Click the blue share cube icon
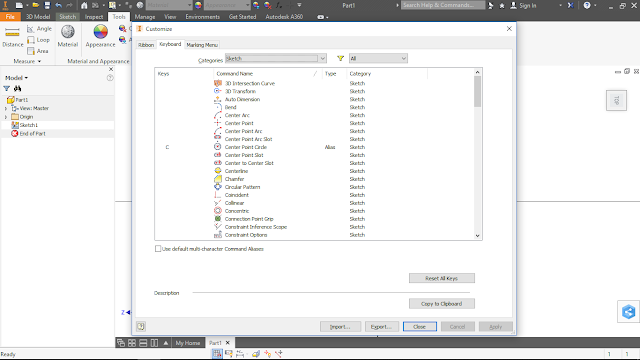The image size is (640, 360). (629, 312)
